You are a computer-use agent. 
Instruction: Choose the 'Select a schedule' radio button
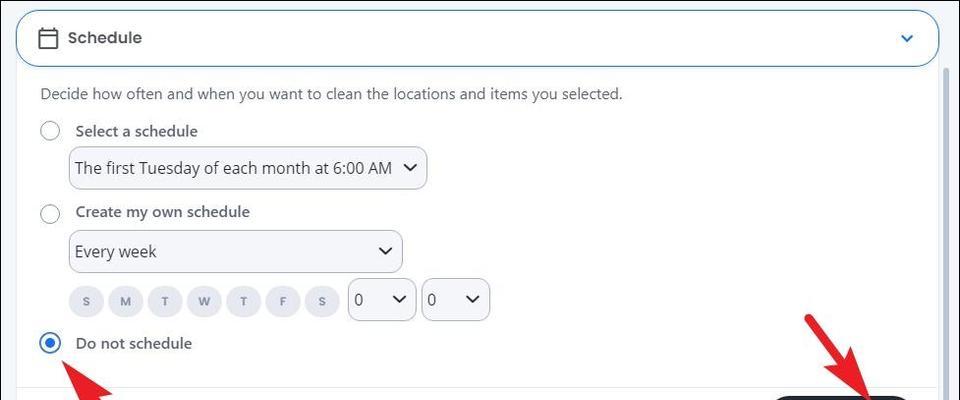50,131
